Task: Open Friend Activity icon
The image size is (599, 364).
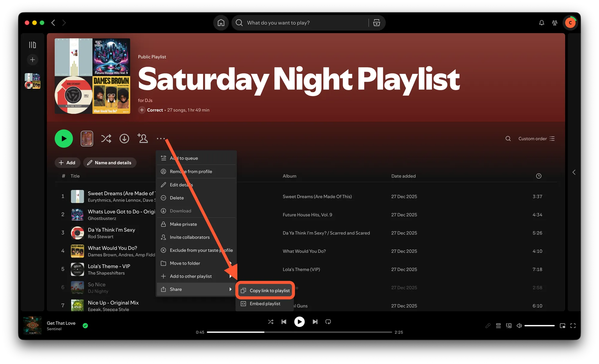Action: (555, 23)
